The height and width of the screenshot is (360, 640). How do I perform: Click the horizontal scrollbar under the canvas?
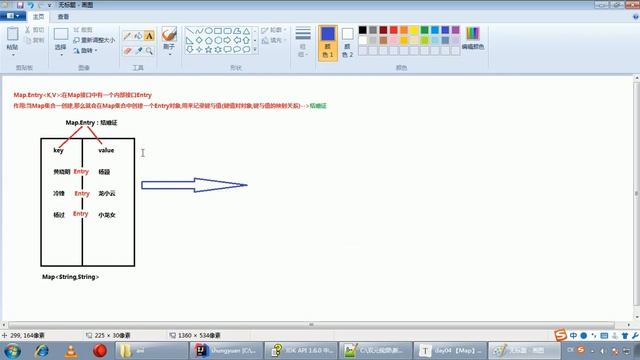(311, 325)
